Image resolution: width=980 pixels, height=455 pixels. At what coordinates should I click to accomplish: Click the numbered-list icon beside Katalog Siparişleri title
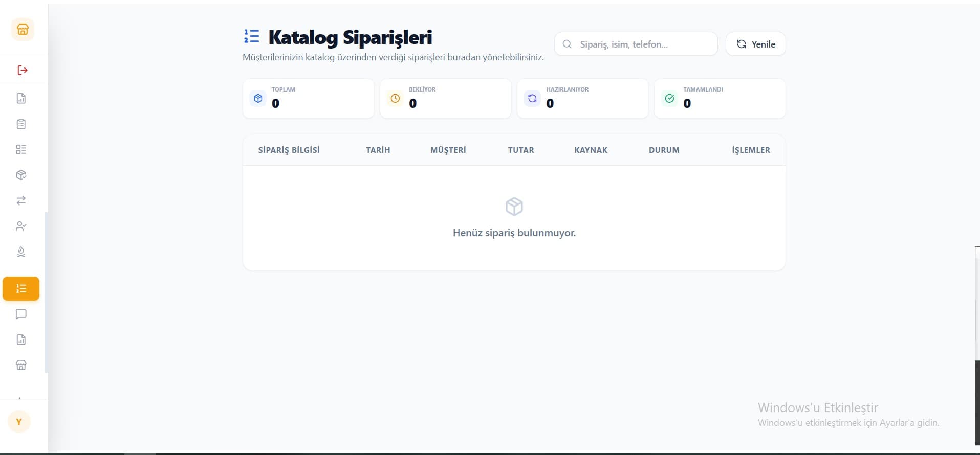coord(252,36)
